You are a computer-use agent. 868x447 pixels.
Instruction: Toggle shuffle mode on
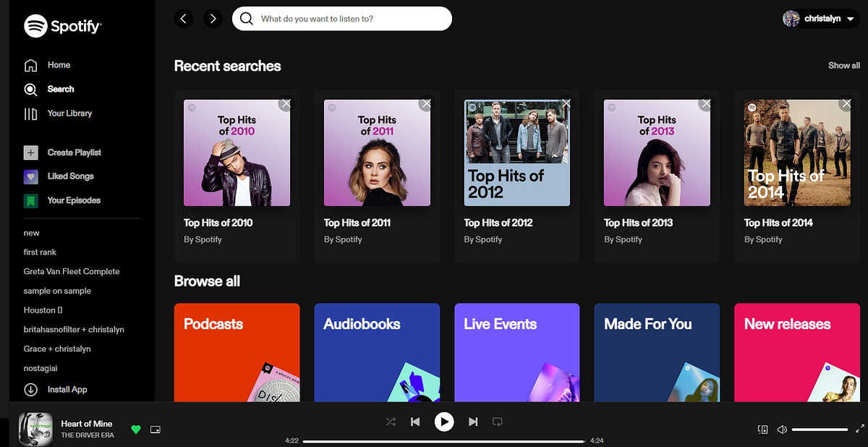391,422
